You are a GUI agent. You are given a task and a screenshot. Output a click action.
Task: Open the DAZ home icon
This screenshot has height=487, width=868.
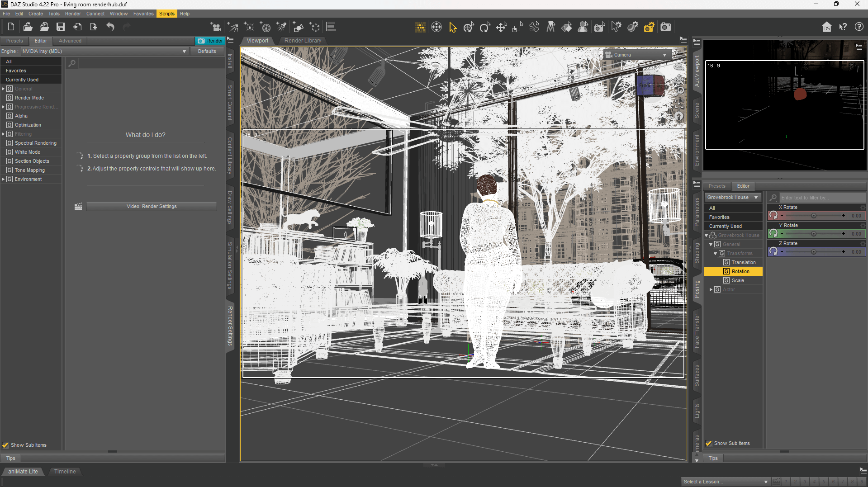pyautogui.click(x=826, y=27)
